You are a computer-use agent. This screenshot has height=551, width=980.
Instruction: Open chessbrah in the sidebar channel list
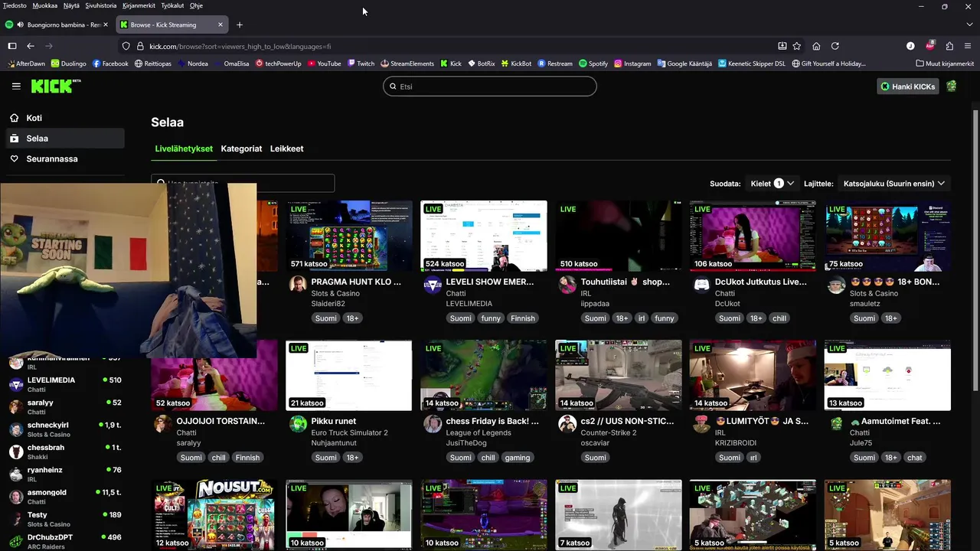coord(64,452)
